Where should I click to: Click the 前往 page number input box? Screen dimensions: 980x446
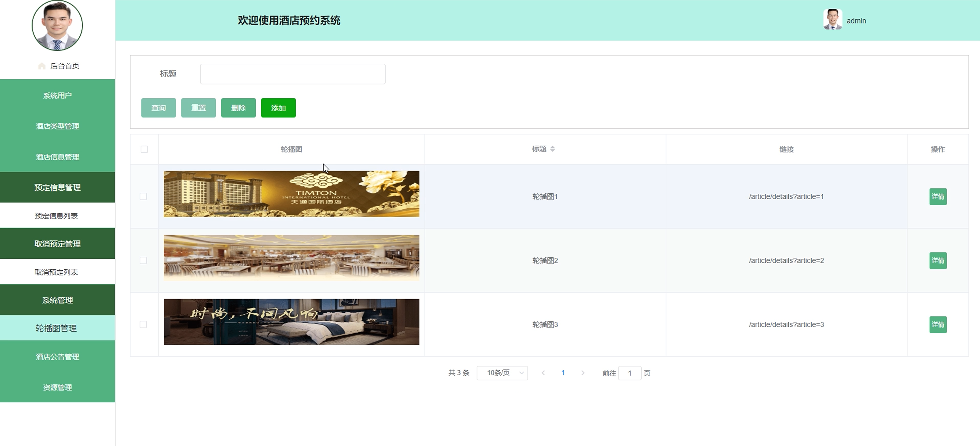(x=630, y=373)
